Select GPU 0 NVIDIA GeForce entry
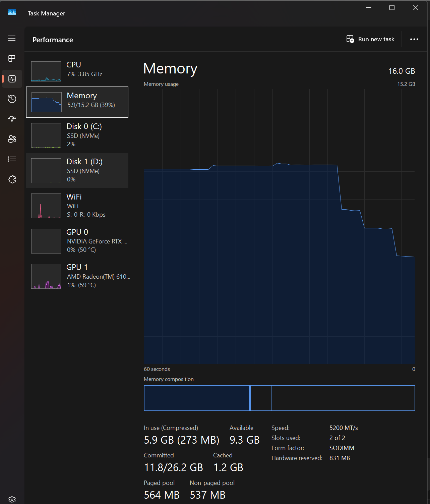The width and height of the screenshot is (430, 504). 77,241
